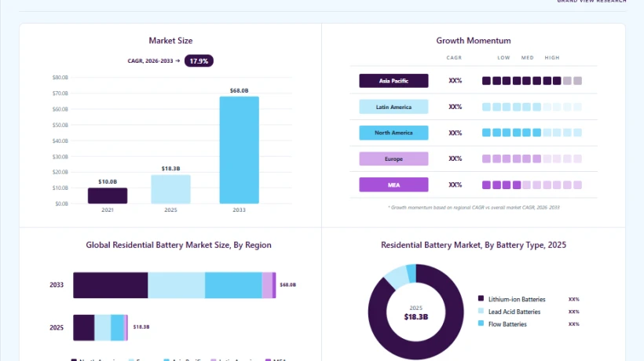Viewport: 644px width, 361px height.
Task: Click the bright blue segment of the 2033 stacked bar
Action: point(233,285)
